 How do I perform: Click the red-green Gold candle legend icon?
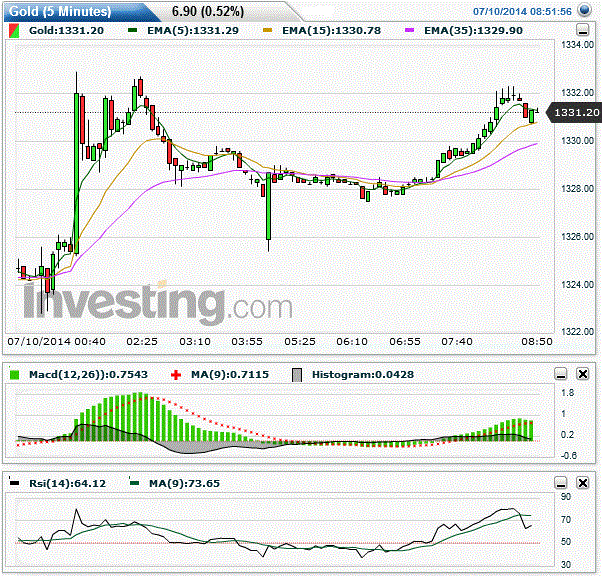14,31
